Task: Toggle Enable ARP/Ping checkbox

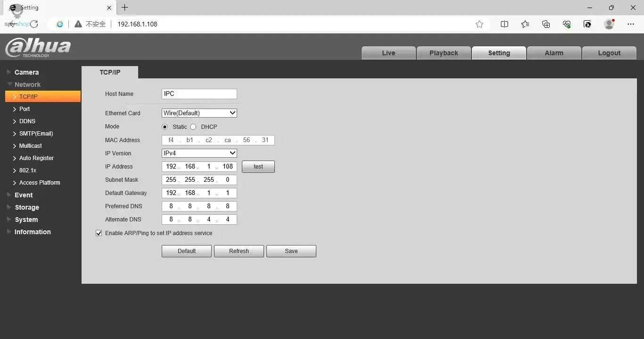Action: click(x=99, y=233)
